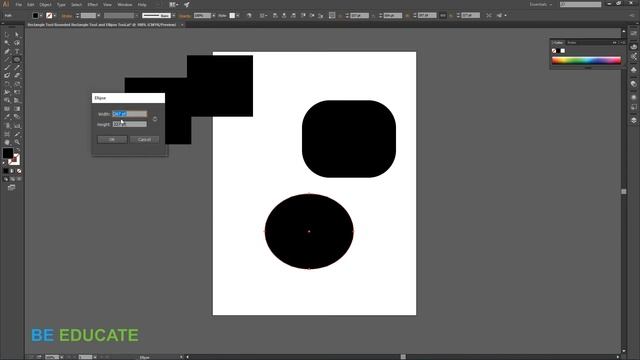Open the Variable Width Profile dropdown
The height and width of the screenshot is (360, 640).
tap(136, 16)
